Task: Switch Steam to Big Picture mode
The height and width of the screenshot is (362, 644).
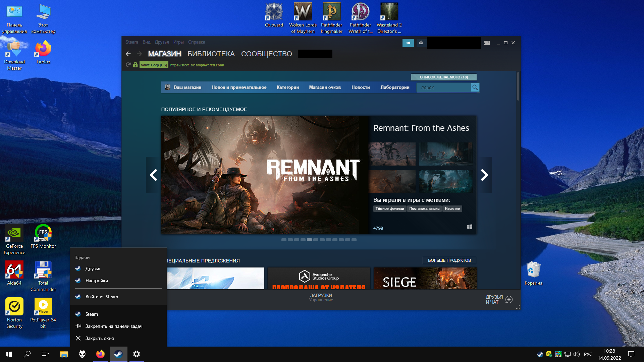Action: (x=487, y=43)
